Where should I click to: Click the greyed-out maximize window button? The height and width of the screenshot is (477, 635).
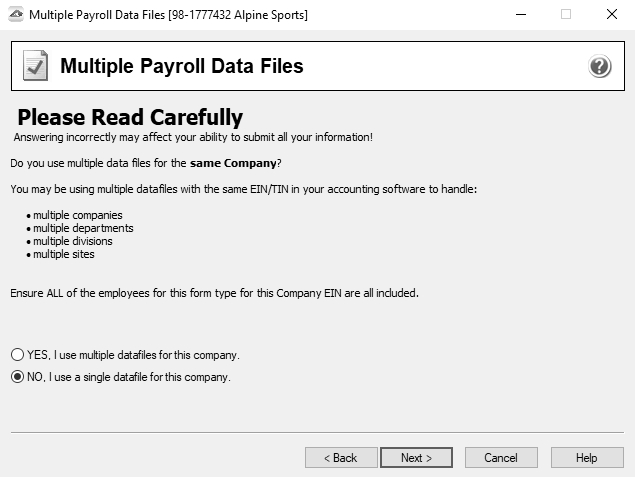(x=566, y=15)
